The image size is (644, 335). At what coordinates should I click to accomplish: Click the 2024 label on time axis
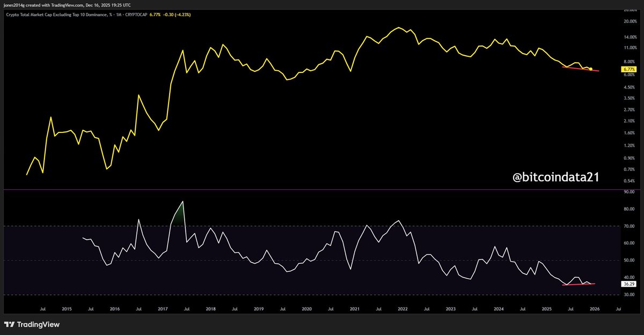click(x=499, y=309)
